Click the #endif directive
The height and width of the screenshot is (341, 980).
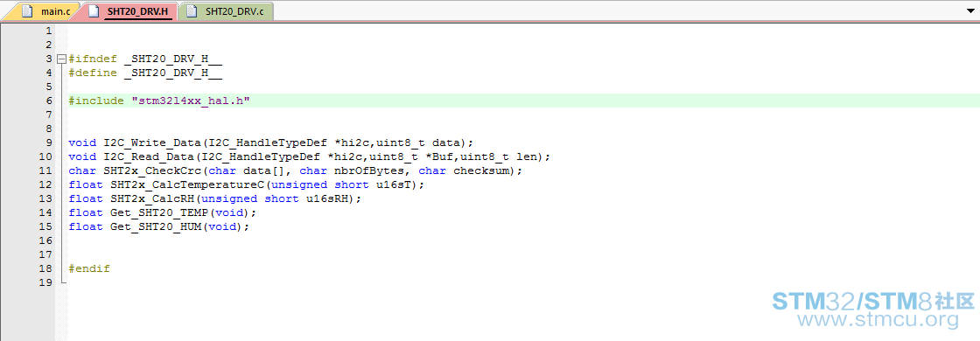coord(89,268)
